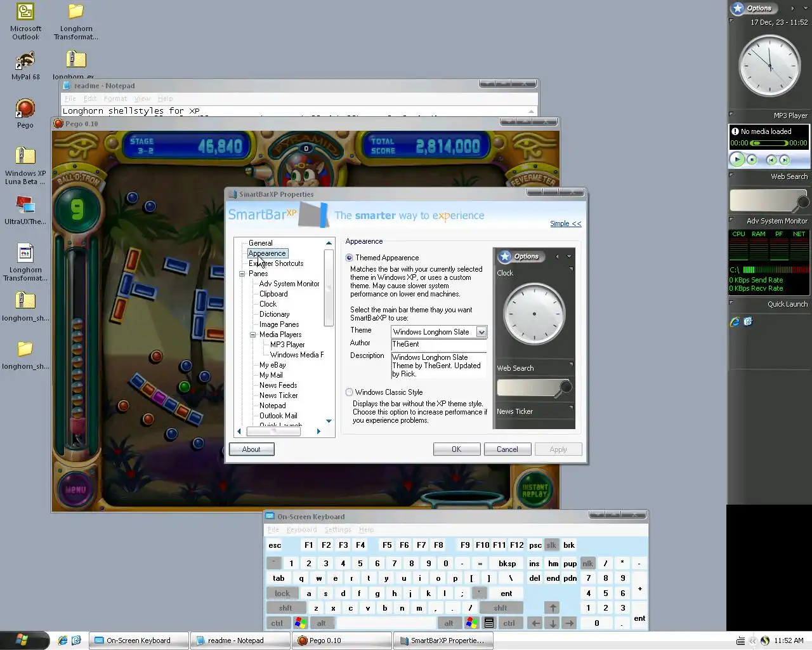The width and height of the screenshot is (812, 650).
Task: Switch to Pego 0.10 taskbar button
Action: pos(341,640)
